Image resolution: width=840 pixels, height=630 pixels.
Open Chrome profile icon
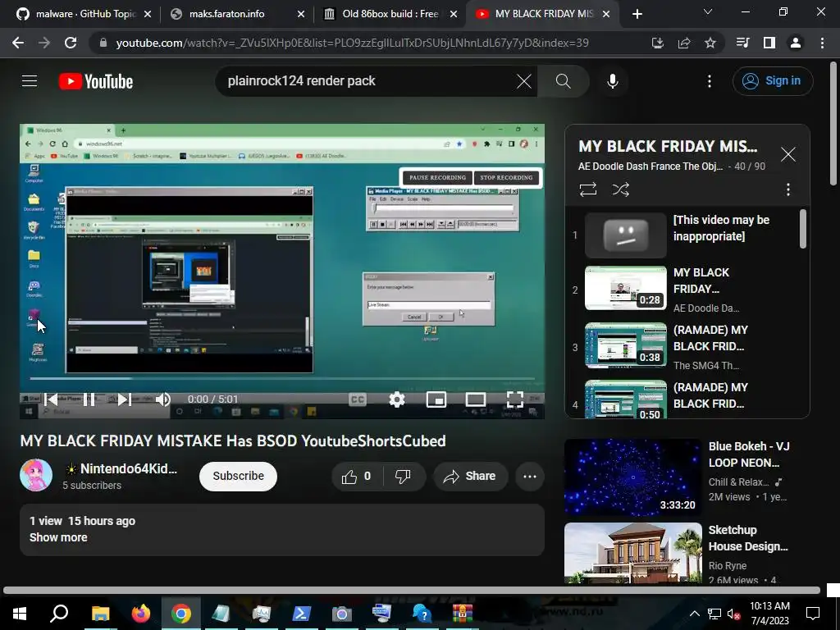tap(796, 43)
